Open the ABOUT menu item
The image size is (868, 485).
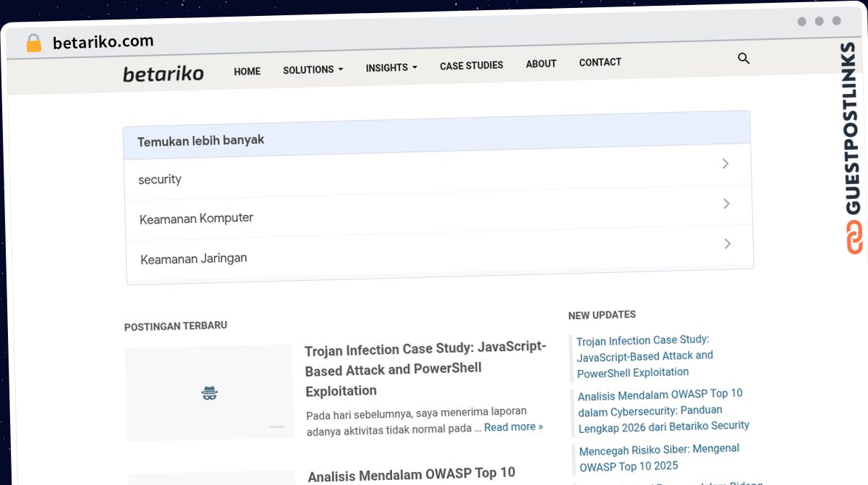pyautogui.click(x=541, y=64)
